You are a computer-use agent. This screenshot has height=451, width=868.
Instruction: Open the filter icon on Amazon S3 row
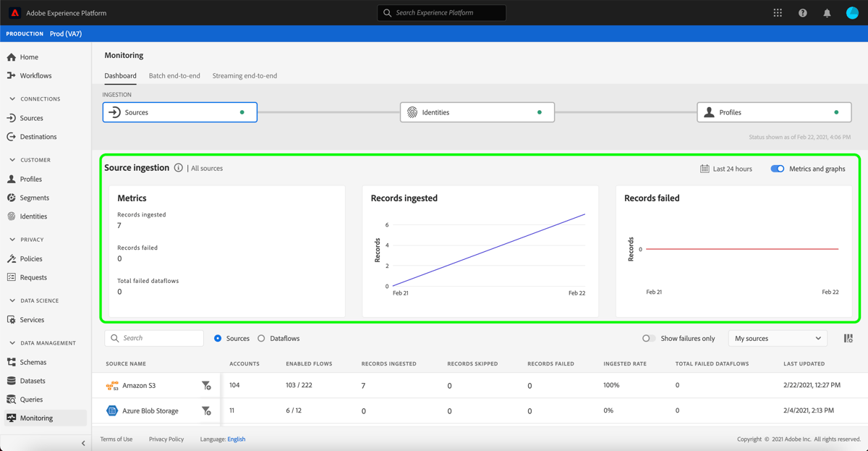207,385
